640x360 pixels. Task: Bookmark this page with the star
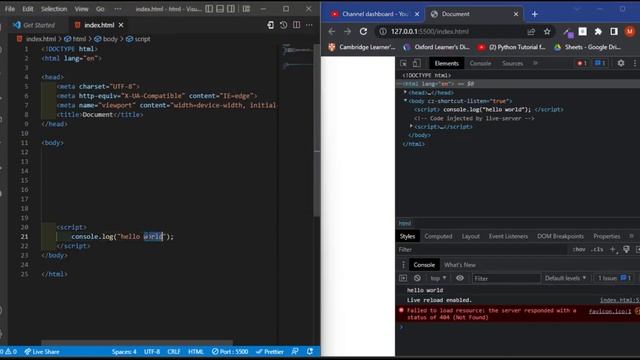pos(547,31)
